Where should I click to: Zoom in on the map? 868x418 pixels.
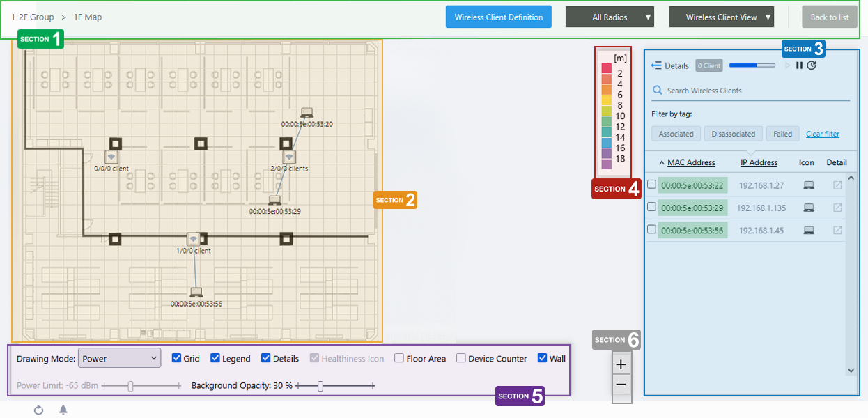click(x=621, y=364)
